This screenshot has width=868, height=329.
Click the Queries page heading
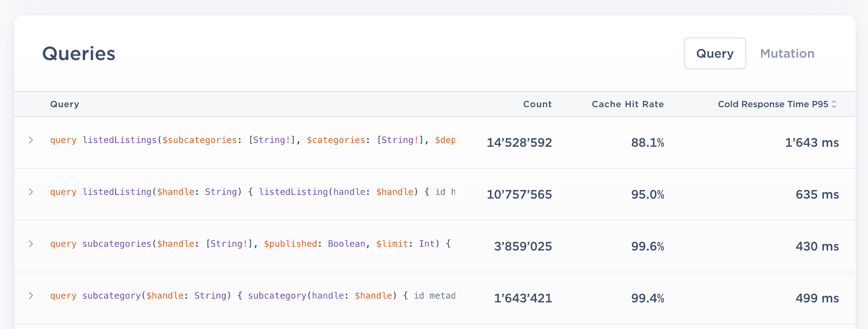(x=78, y=53)
